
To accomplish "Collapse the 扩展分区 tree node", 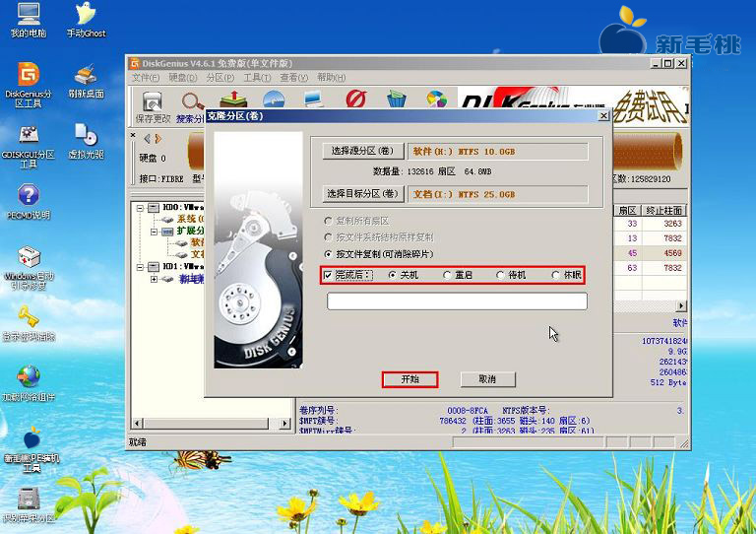I will [154, 232].
